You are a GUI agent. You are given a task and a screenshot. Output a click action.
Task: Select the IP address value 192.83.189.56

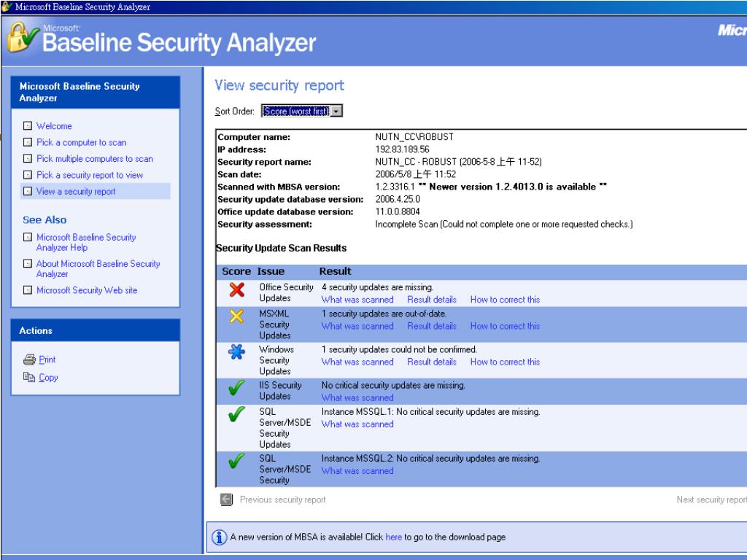point(402,149)
